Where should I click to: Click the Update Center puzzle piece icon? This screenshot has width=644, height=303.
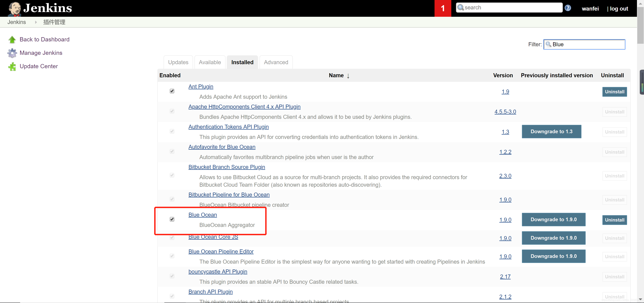point(12,66)
